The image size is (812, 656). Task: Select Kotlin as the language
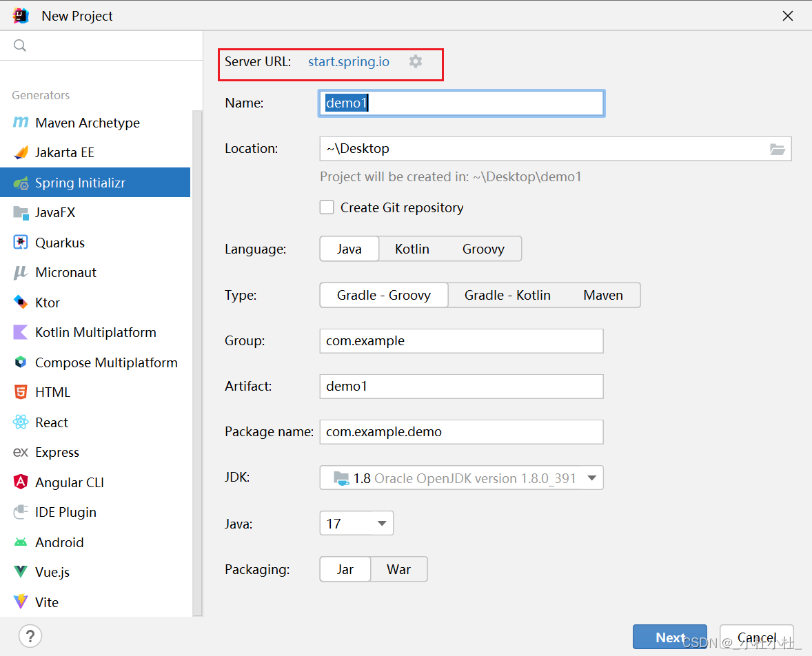(412, 249)
